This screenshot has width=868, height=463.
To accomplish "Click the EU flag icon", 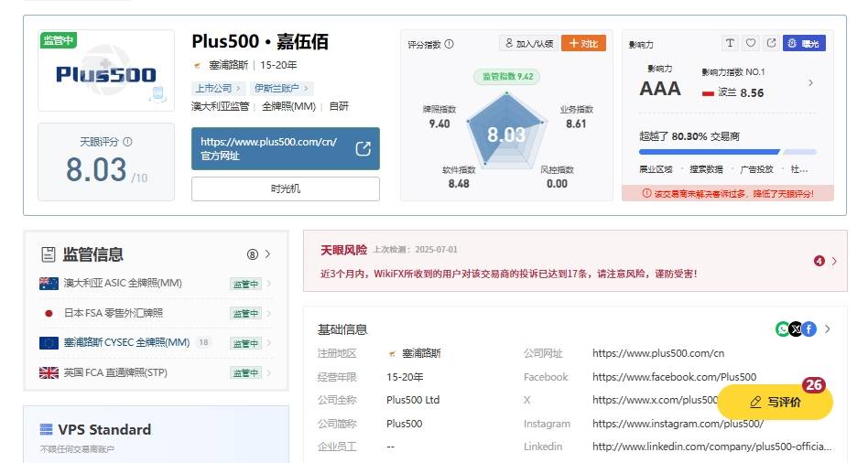I will pyautogui.click(x=49, y=343).
